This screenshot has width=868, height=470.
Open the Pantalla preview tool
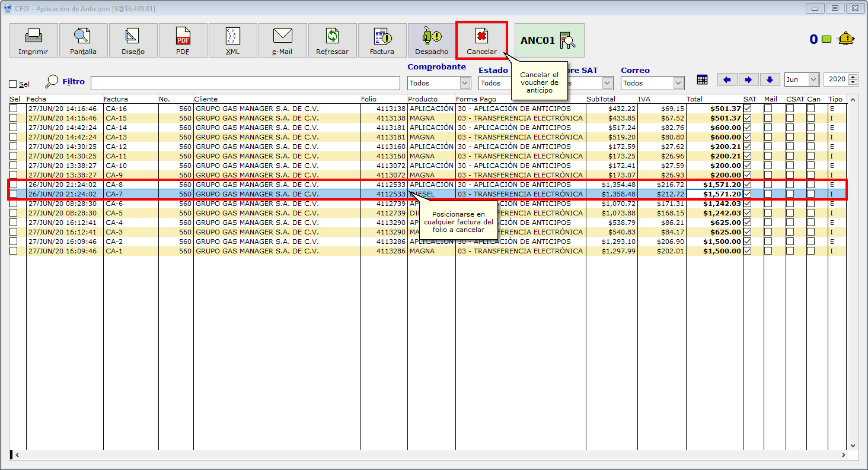[x=83, y=36]
